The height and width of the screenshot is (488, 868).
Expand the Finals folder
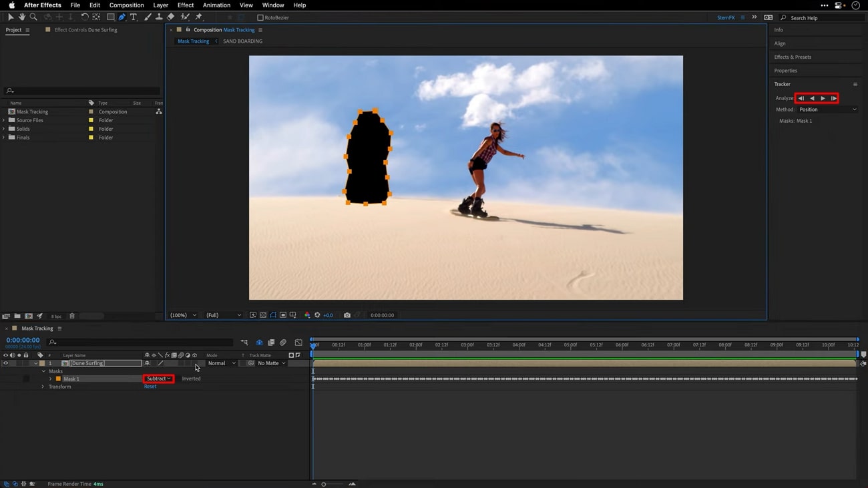pos(4,138)
